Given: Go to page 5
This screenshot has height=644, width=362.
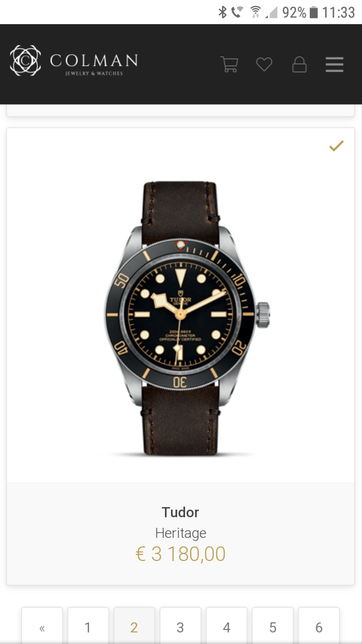Looking at the screenshot, I should click(273, 626).
